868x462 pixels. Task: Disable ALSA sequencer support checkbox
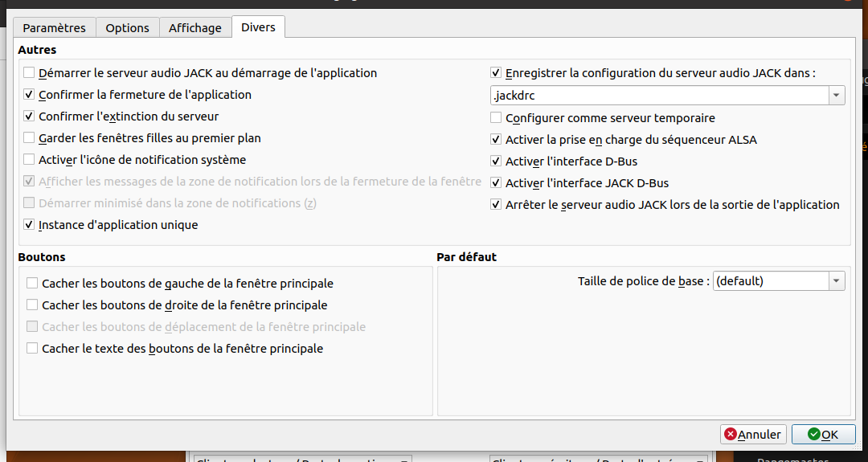496,140
